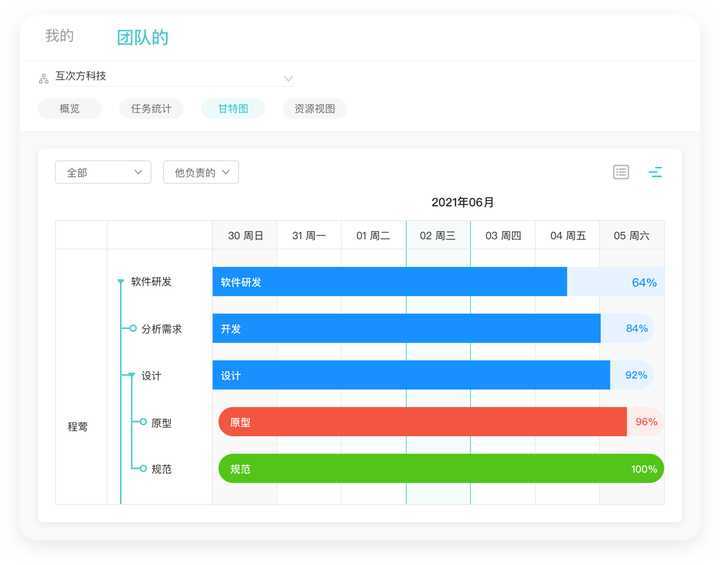Click the circle node next to 原型
This screenshot has width=720, height=565.
click(x=143, y=422)
